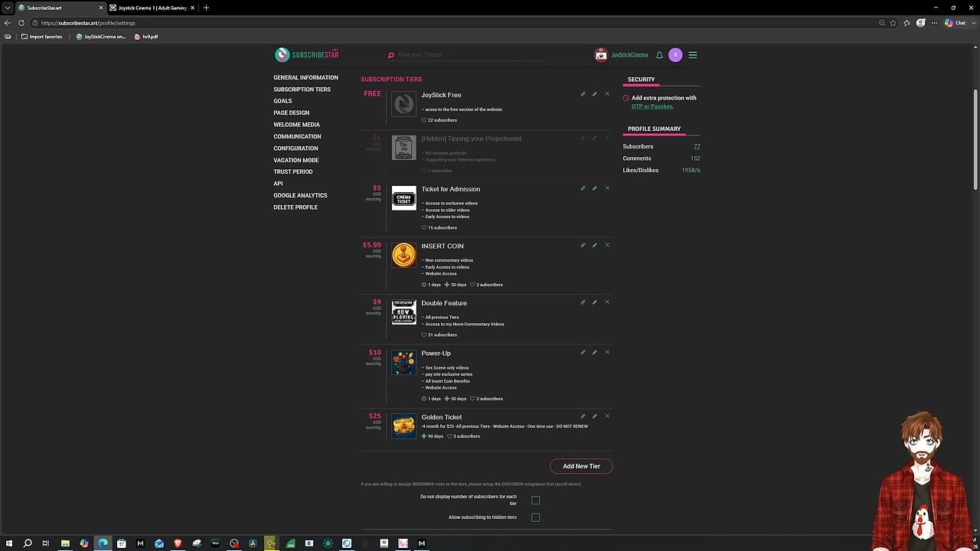Open Windows taskbar search
This screenshot has height=551, width=980.
[28, 543]
